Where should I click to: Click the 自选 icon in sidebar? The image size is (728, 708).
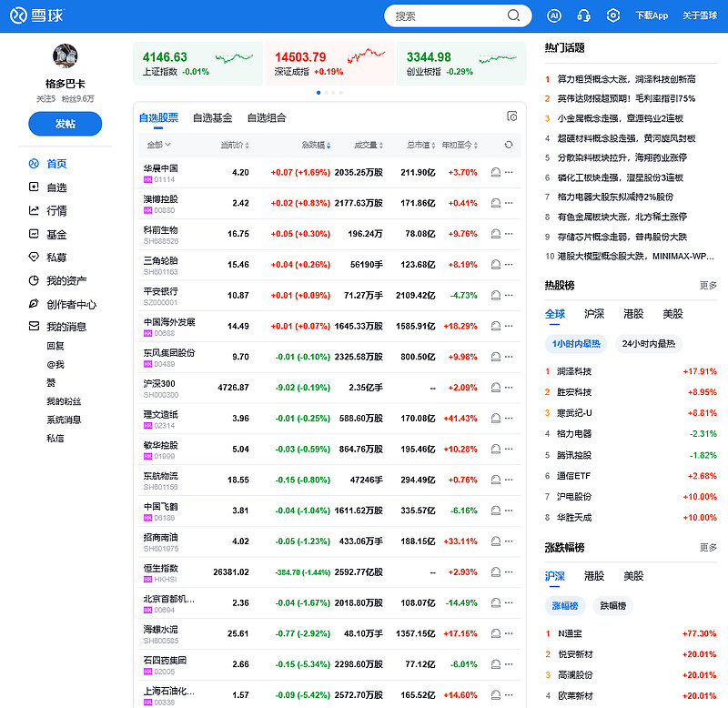click(x=34, y=187)
